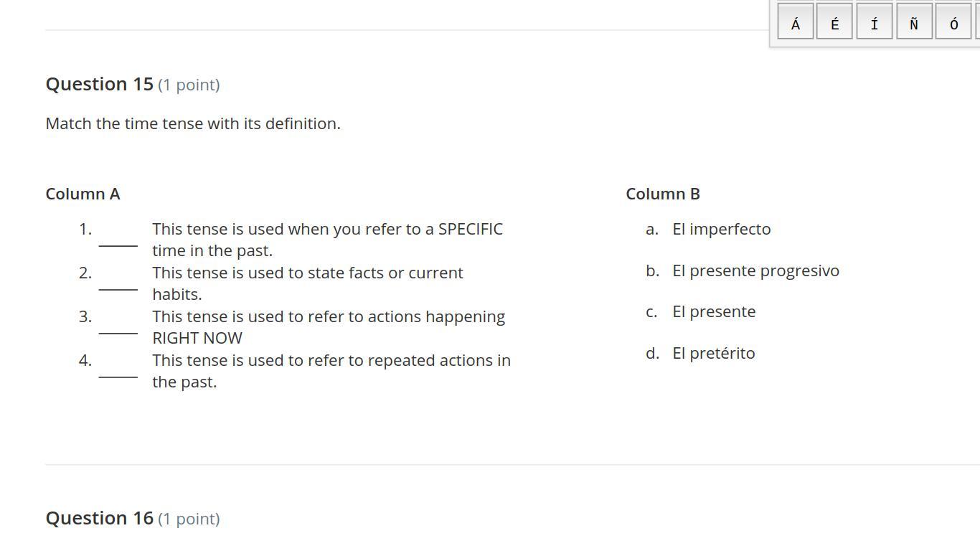The width and height of the screenshot is (980, 551).
Task: Click the answer blank for item 1
Action: pos(118,238)
